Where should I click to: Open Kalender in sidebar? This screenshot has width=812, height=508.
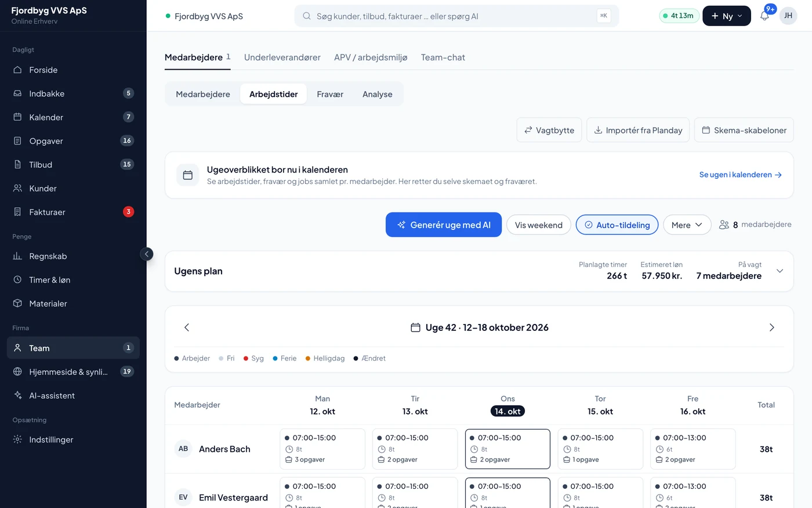[73, 117]
